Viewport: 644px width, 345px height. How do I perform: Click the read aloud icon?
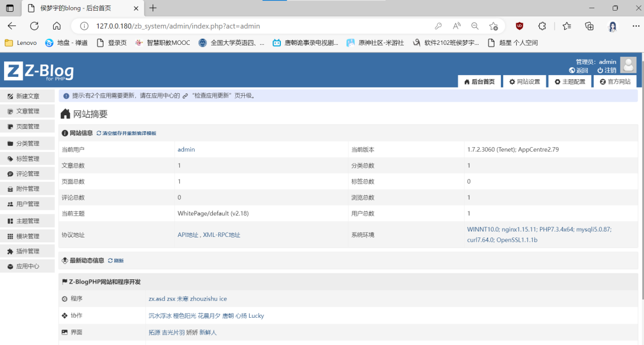tap(457, 26)
